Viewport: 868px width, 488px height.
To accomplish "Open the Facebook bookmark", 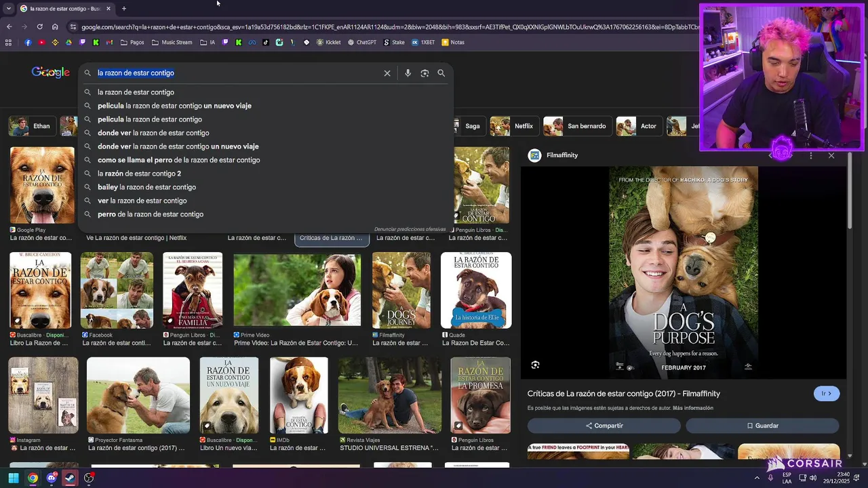I will click(x=28, y=42).
